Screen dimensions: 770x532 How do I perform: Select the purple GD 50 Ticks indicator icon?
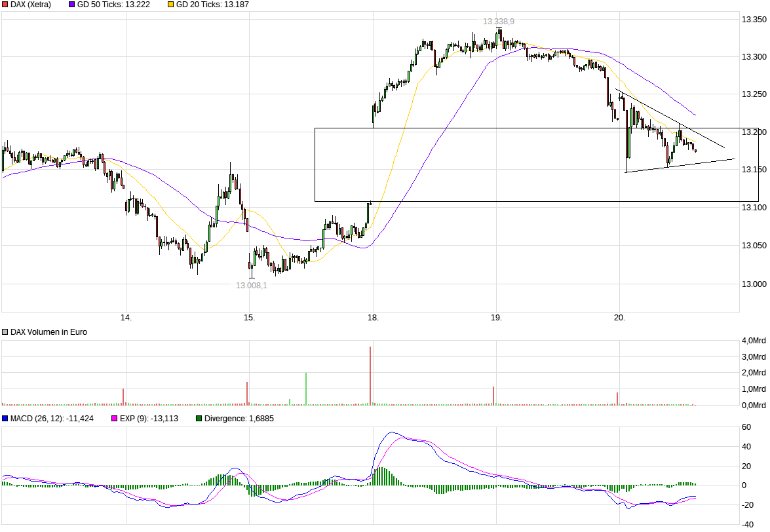[71, 5]
